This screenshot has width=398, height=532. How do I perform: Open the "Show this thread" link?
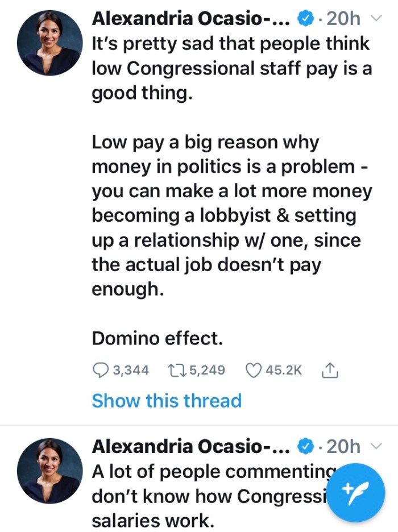tap(167, 401)
